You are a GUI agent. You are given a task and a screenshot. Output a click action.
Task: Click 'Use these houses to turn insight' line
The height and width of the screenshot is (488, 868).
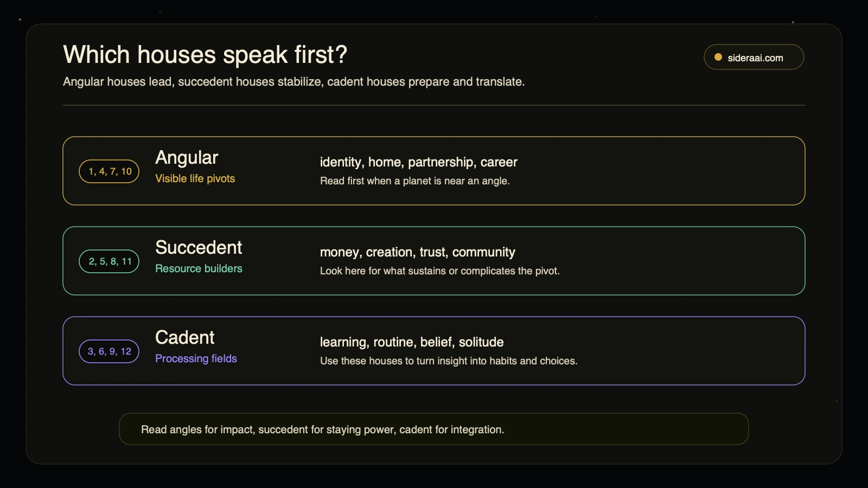click(x=449, y=361)
